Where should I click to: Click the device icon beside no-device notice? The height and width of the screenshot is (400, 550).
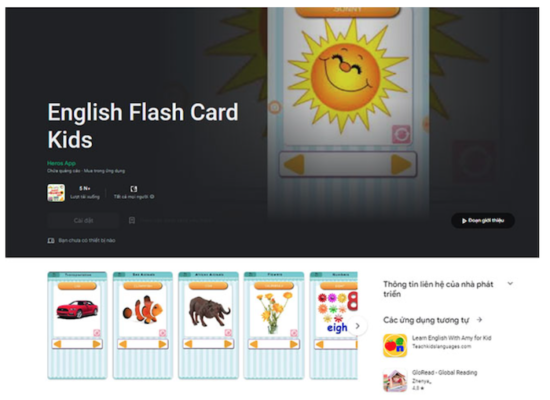tap(51, 241)
